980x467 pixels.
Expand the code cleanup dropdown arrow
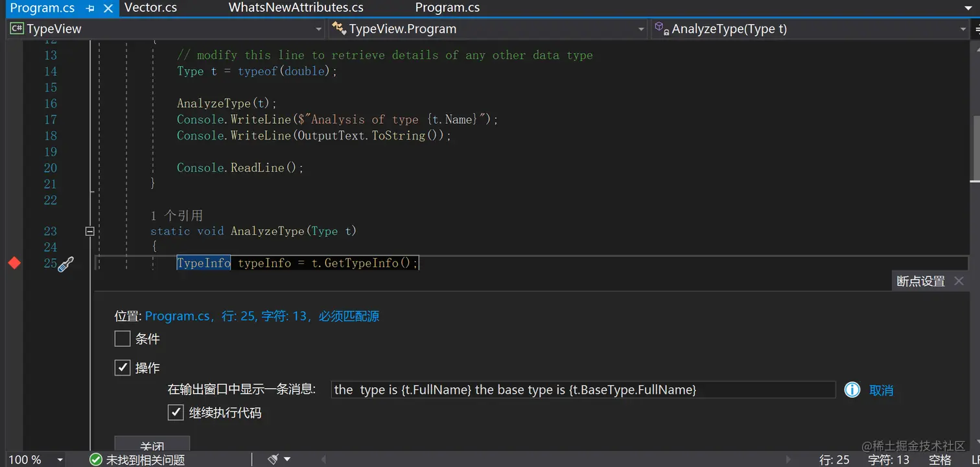(x=287, y=459)
